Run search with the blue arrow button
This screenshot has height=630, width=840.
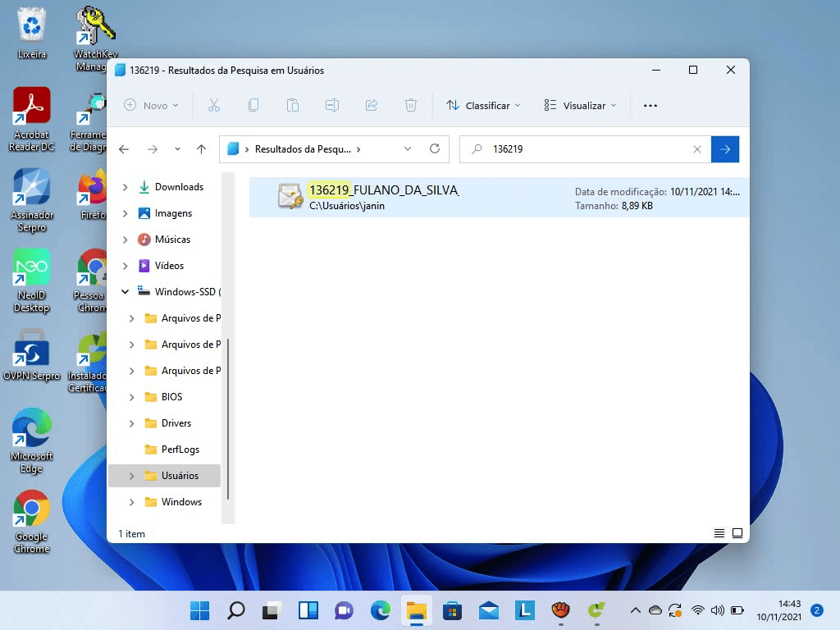click(x=725, y=149)
